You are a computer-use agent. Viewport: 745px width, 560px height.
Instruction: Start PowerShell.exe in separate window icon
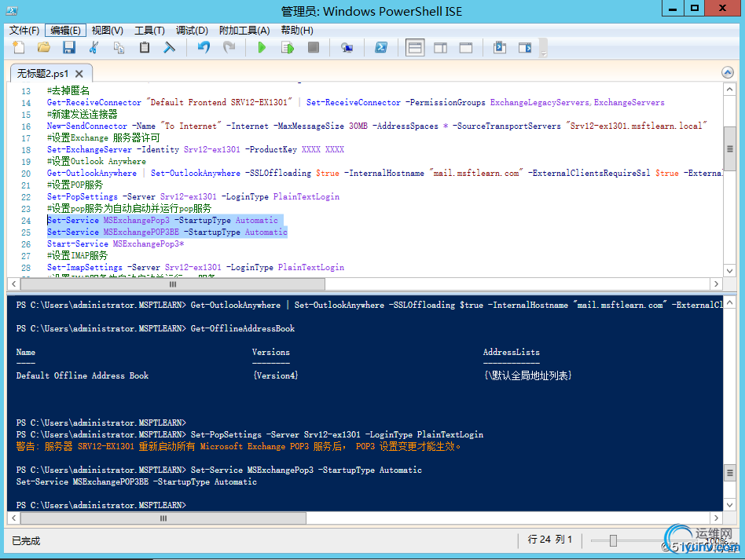coord(381,47)
